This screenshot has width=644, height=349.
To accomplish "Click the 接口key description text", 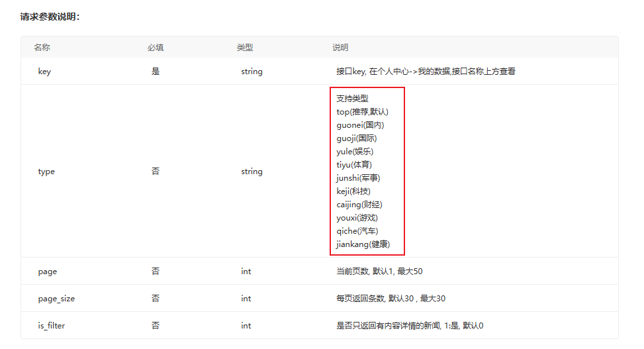I will pos(426,72).
